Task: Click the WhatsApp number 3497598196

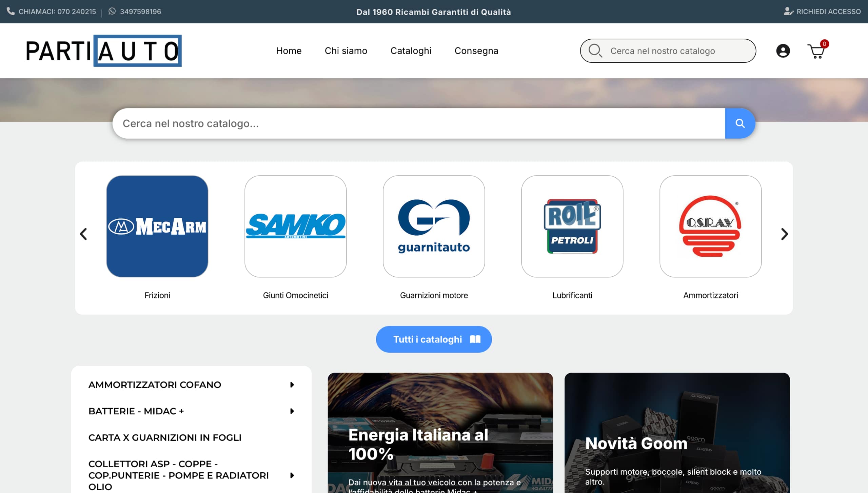Action: point(140,12)
